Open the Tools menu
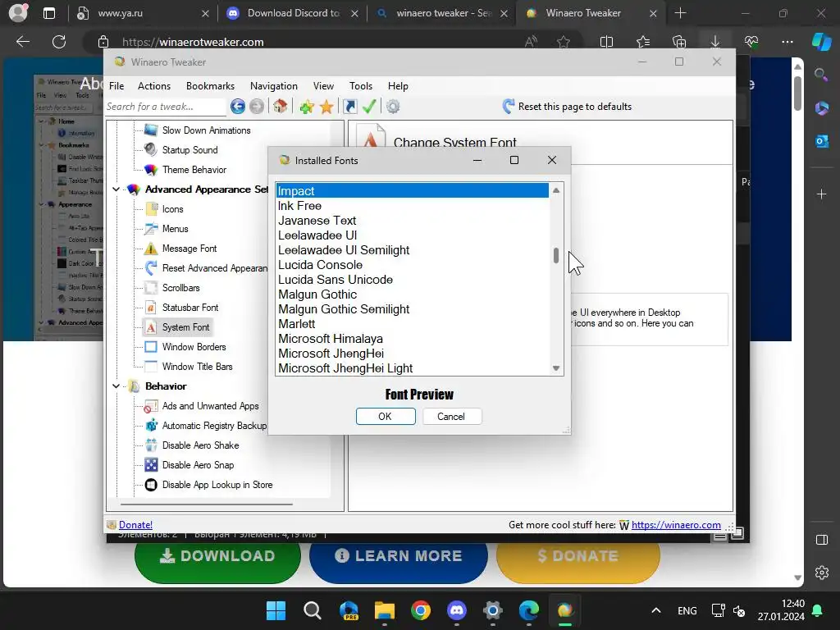The image size is (840, 630). tap(361, 85)
